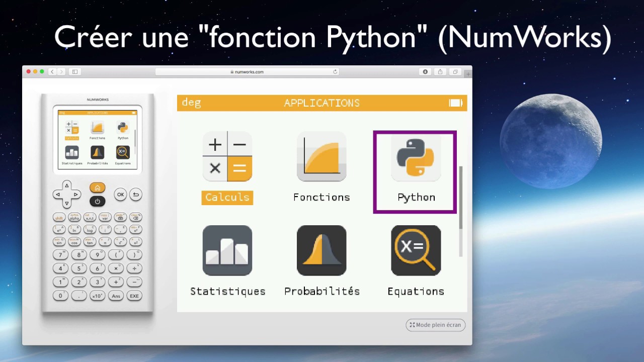Tap the e^x key on the calculator
644x362 pixels.
[x=59, y=230]
